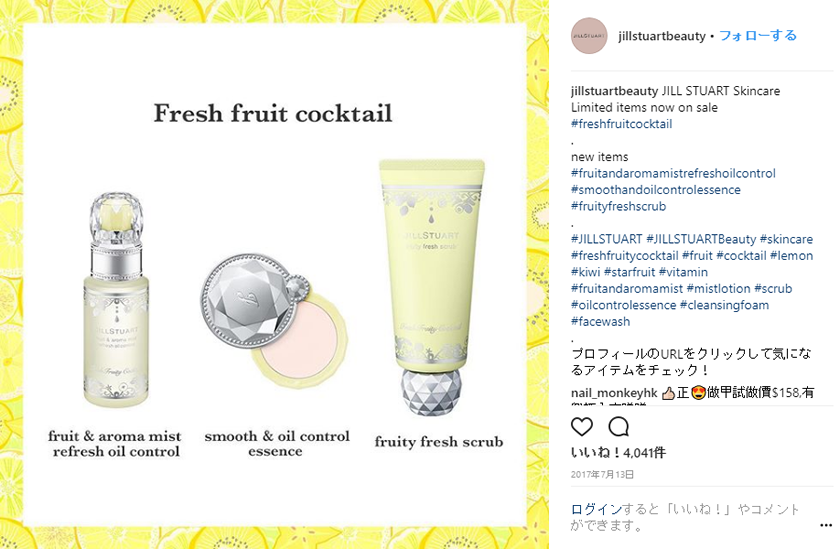The height and width of the screenshot is (549, 840).
Task: Click the comment speech bubble icon
Action: click(618, 427)
